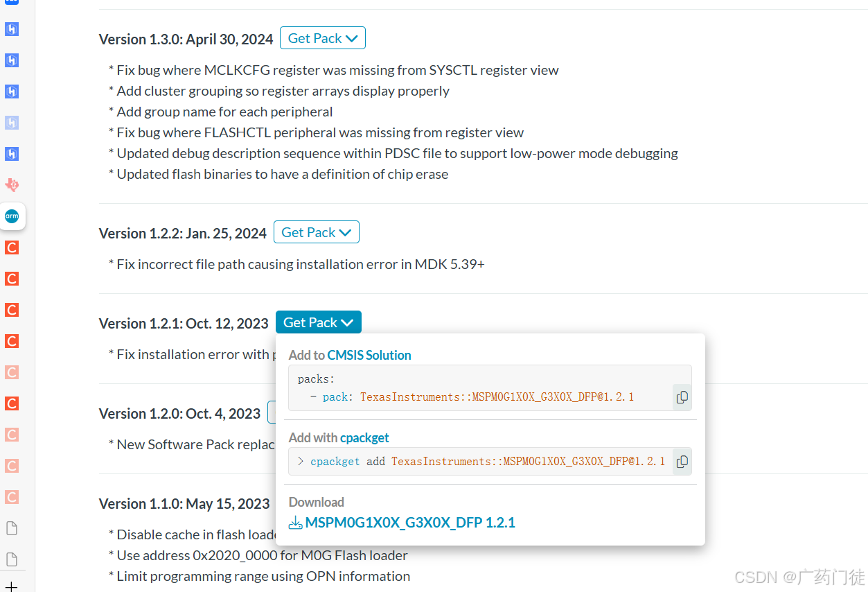
Task: Click the low-power mode debugging update line
Action: (393, 153)
